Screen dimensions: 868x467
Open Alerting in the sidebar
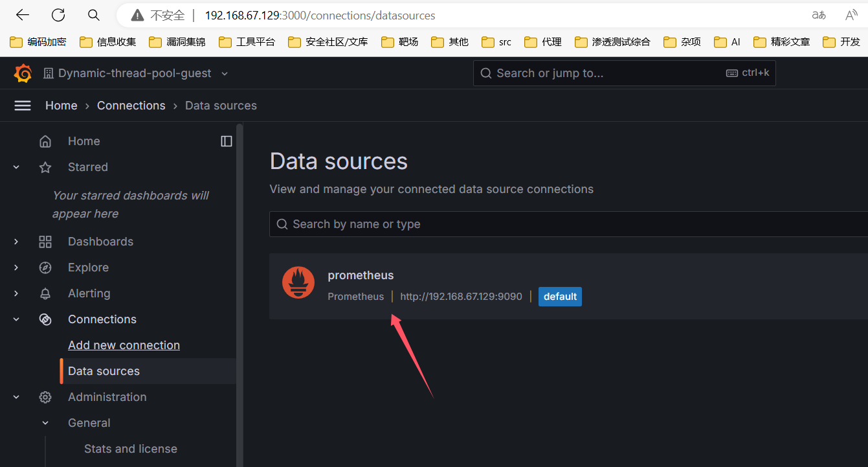89,293
